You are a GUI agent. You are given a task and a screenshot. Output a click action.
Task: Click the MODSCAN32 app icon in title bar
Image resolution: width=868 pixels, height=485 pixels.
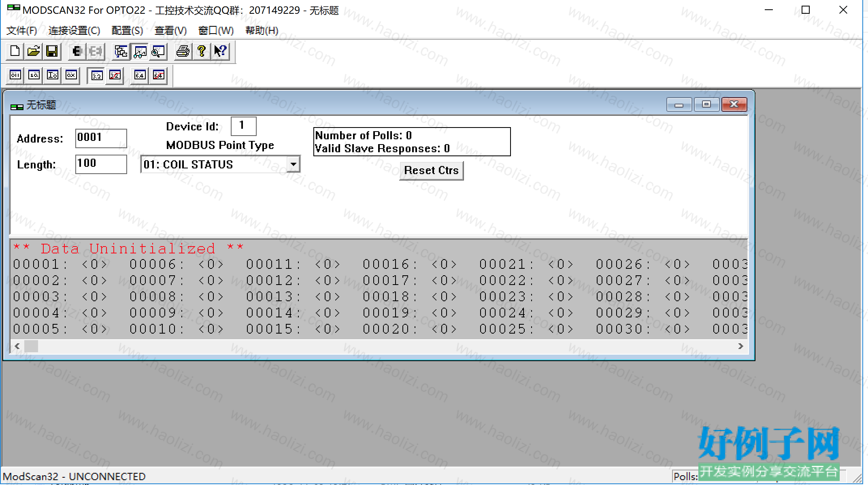coord(13,8)
